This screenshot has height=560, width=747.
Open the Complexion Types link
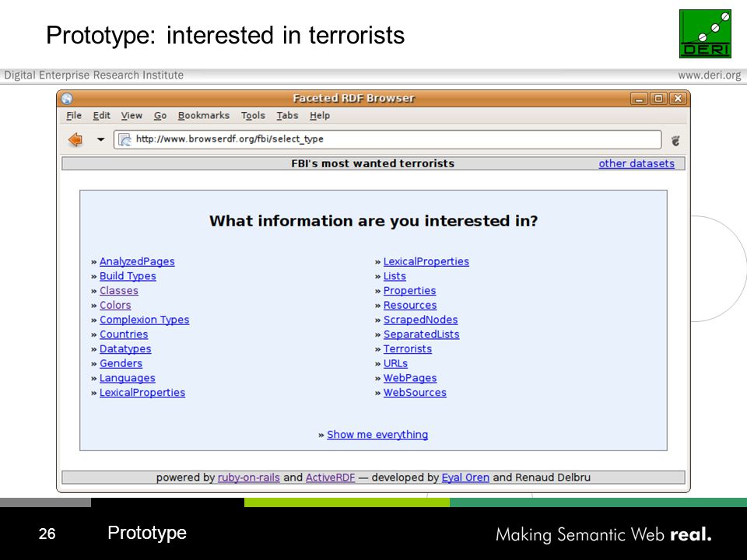(145, 320)
